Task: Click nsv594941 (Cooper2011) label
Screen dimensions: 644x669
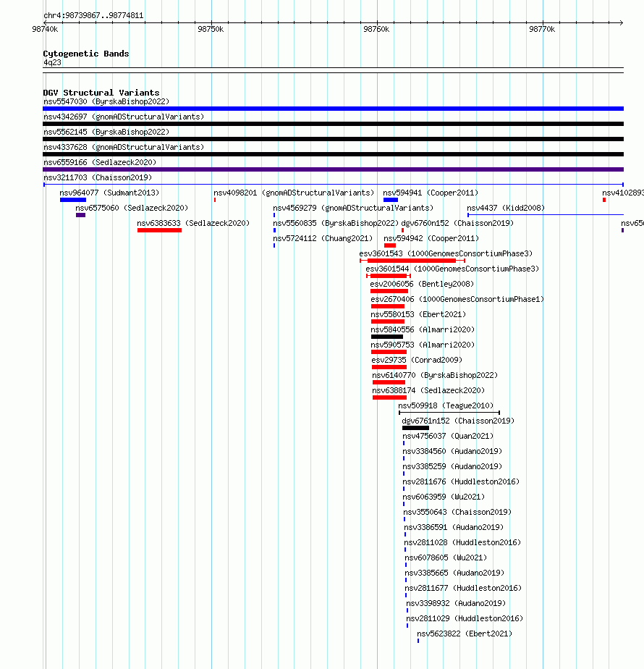Action: point(431,193)
